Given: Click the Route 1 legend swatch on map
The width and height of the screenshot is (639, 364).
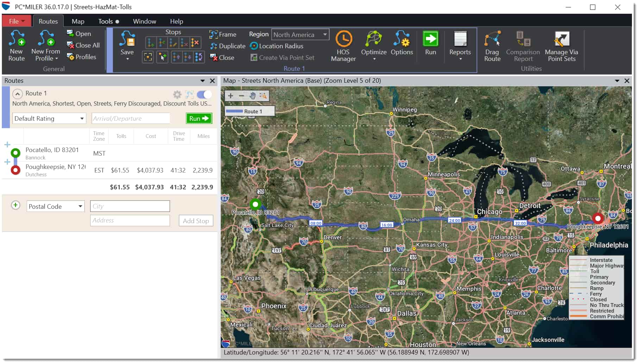Looking at the screenshot, I should (235, 111).
